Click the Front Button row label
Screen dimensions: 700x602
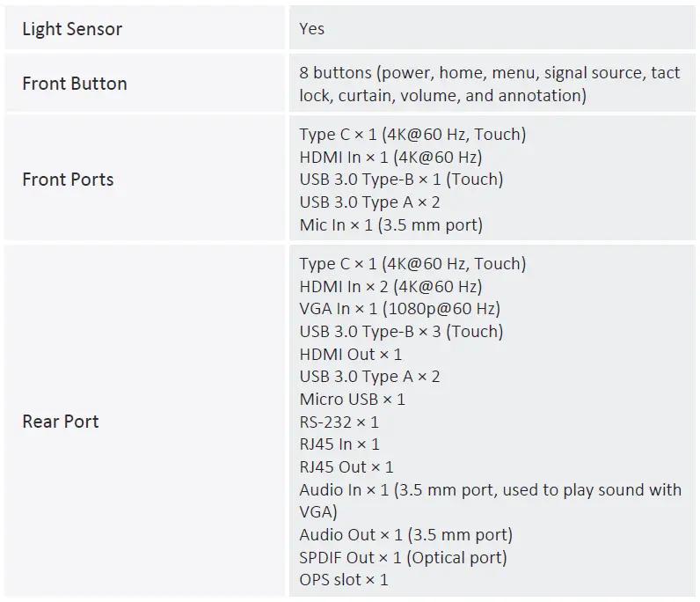coord(75,84)
